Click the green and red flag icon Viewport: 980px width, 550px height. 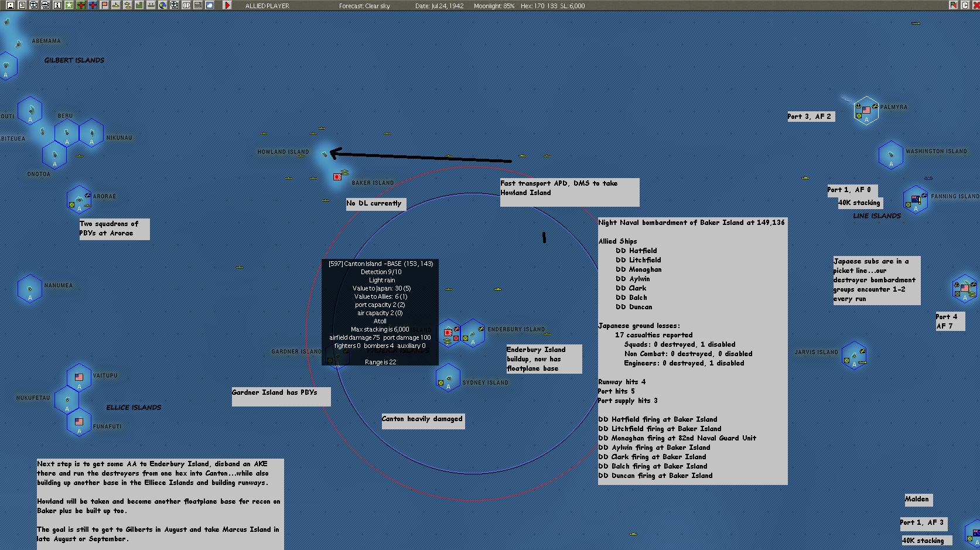(x=954, y=5)
